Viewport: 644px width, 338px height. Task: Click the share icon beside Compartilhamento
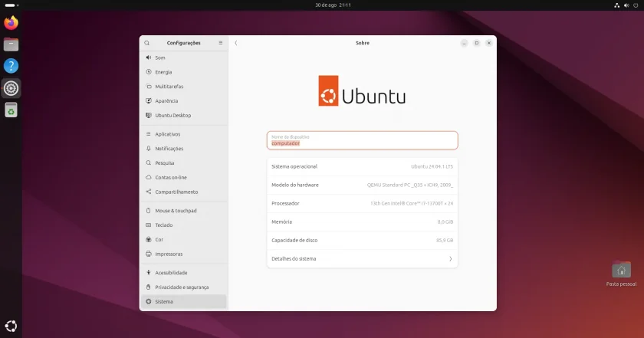coord(149,192)
